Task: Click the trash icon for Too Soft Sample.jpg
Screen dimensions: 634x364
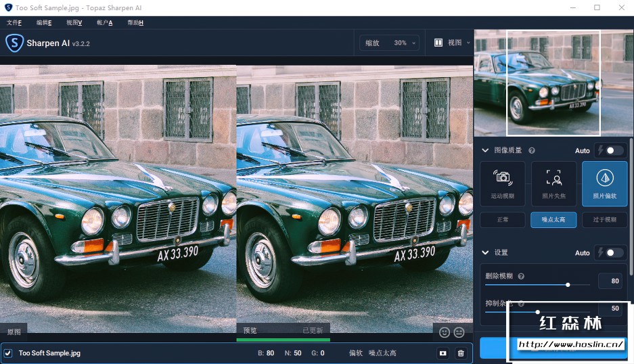Action: pos(461,353)
